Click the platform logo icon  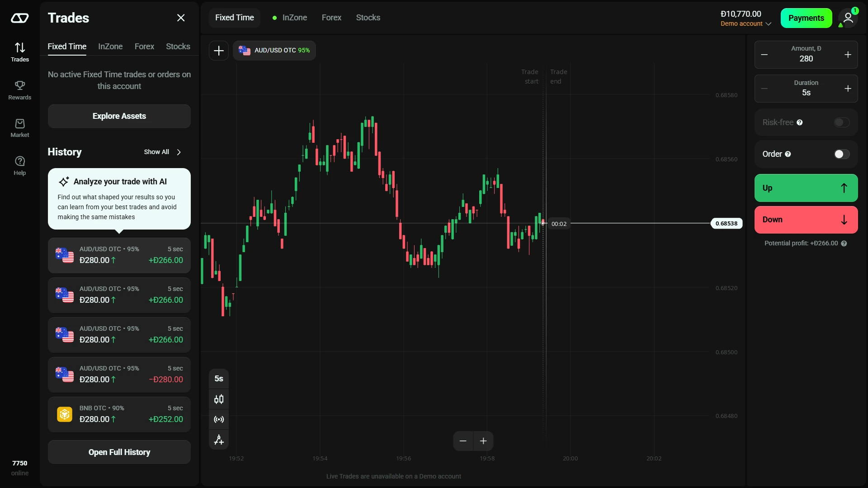click(20, 18)
